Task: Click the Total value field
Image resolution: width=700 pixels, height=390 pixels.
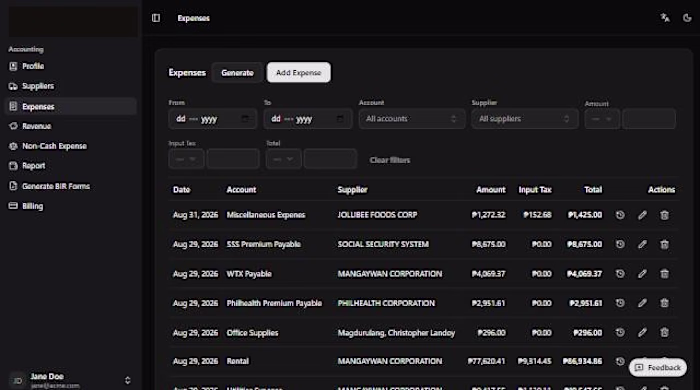Action: point(330,159)
